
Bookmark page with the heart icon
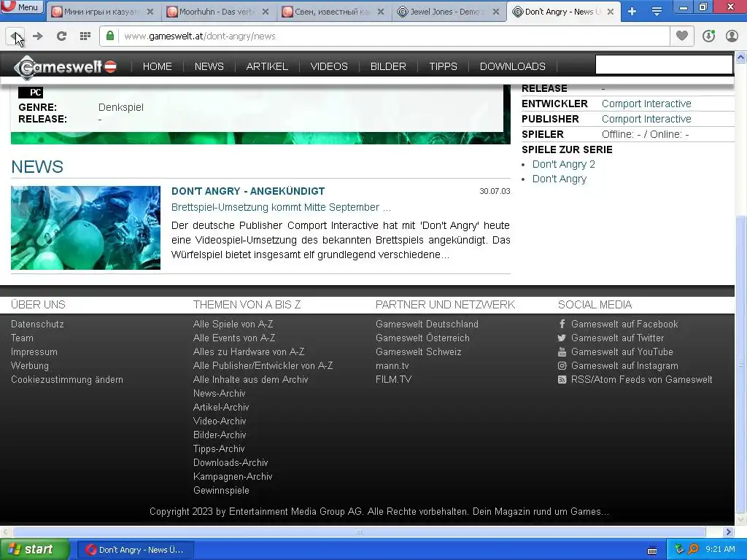pos(682,36)
